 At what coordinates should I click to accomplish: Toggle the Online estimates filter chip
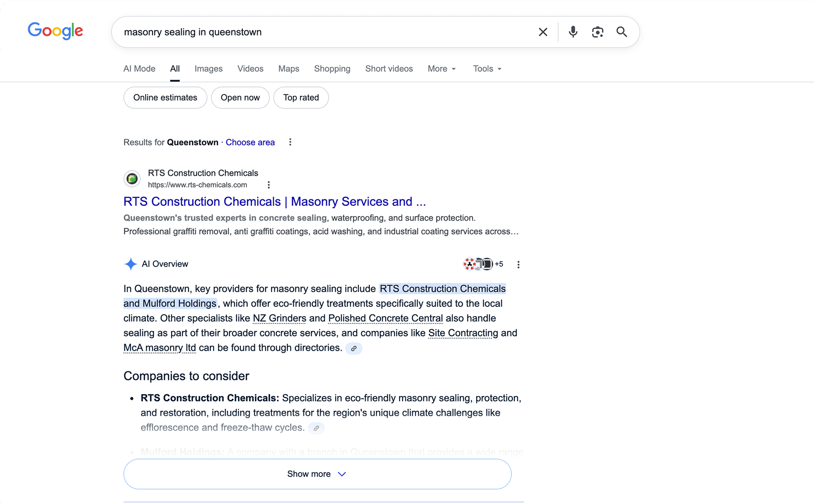pos(165,97)
